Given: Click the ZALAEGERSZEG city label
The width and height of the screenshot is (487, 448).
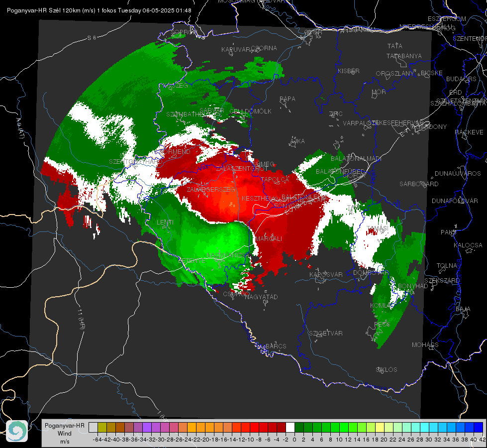Looking at the screenshot, I should [x=211, y=189].
